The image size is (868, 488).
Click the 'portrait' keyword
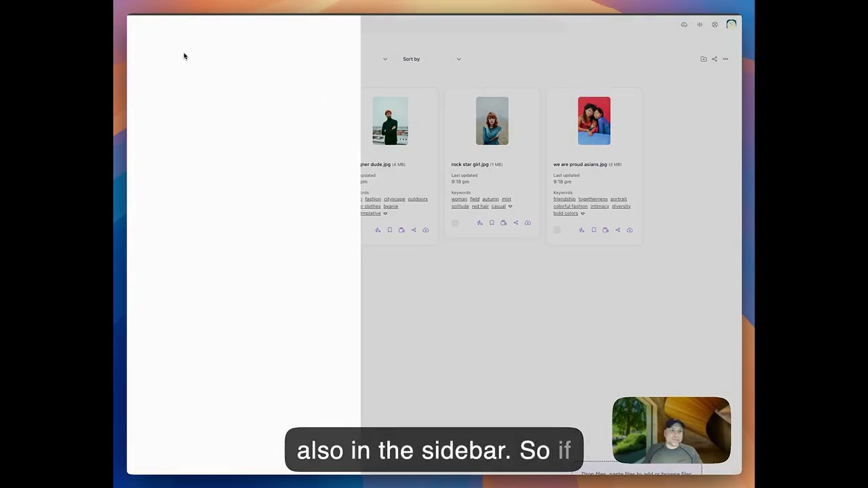[x=618, y=199]
